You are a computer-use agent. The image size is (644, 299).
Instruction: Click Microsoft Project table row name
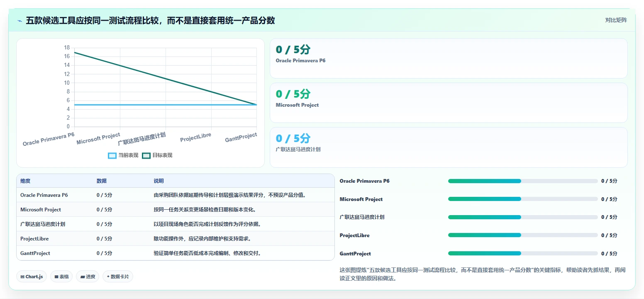point(41,209)
